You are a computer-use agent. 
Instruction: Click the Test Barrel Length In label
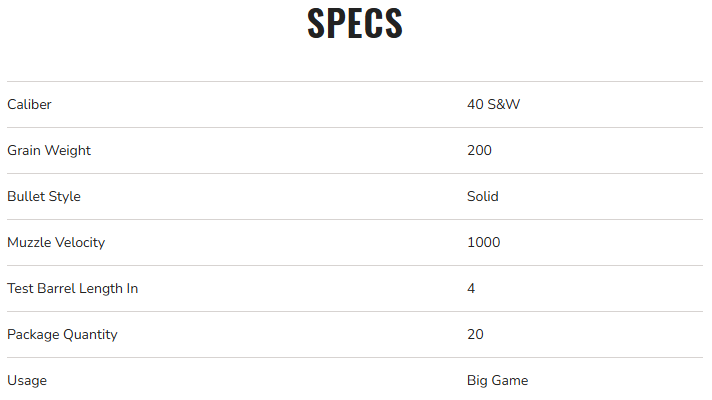[72, 288]
